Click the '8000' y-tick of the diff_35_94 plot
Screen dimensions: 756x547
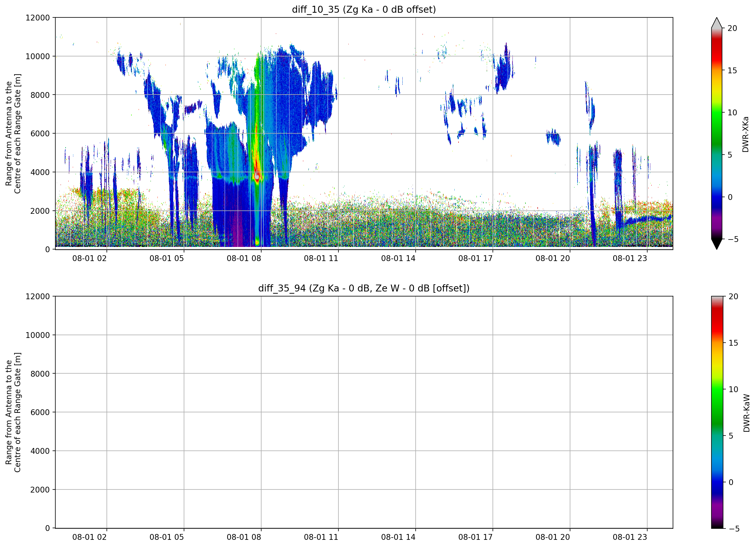click(x=40, y=374)
